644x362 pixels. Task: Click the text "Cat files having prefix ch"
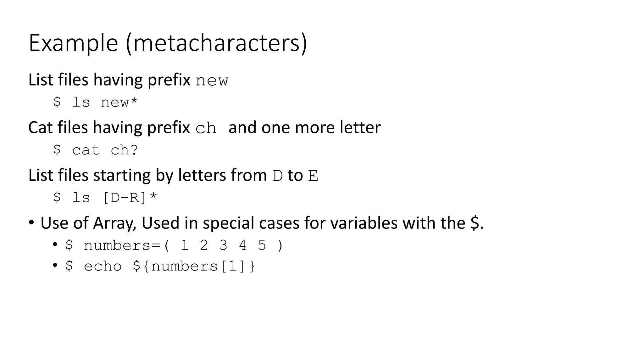tap(122, 128)
